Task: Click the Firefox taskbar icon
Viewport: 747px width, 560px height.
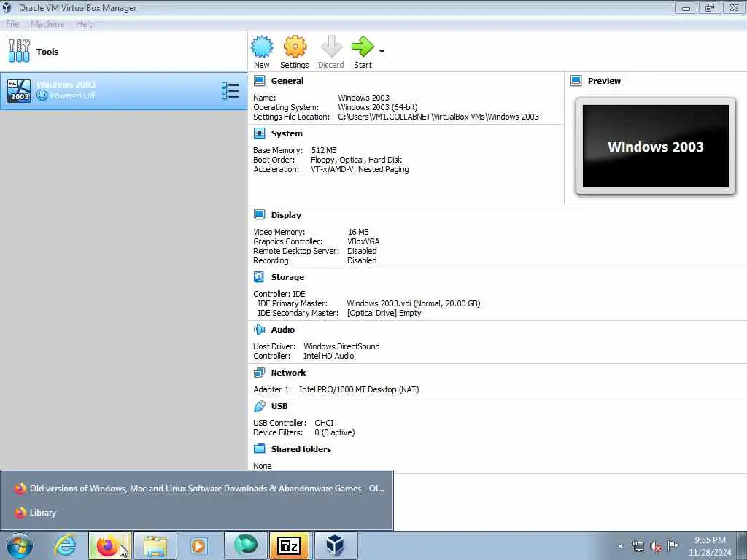Action: click(108, 545)
